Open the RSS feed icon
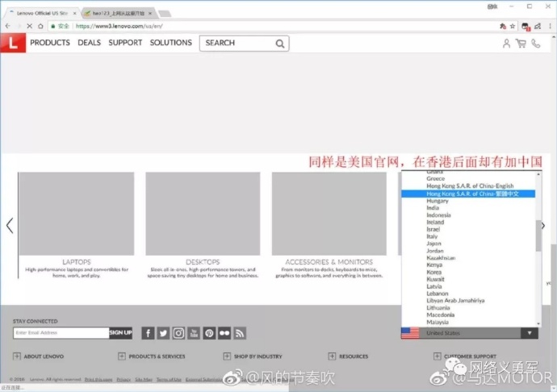 [x=240, y=333]
